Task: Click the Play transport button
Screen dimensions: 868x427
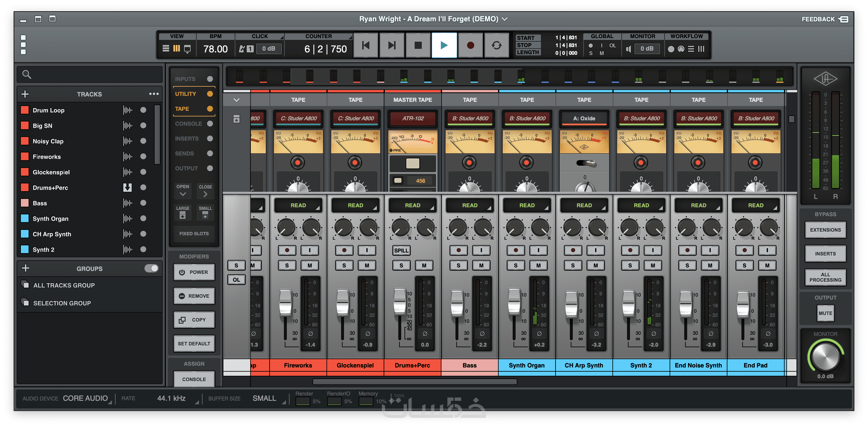Action: point(444,46)
